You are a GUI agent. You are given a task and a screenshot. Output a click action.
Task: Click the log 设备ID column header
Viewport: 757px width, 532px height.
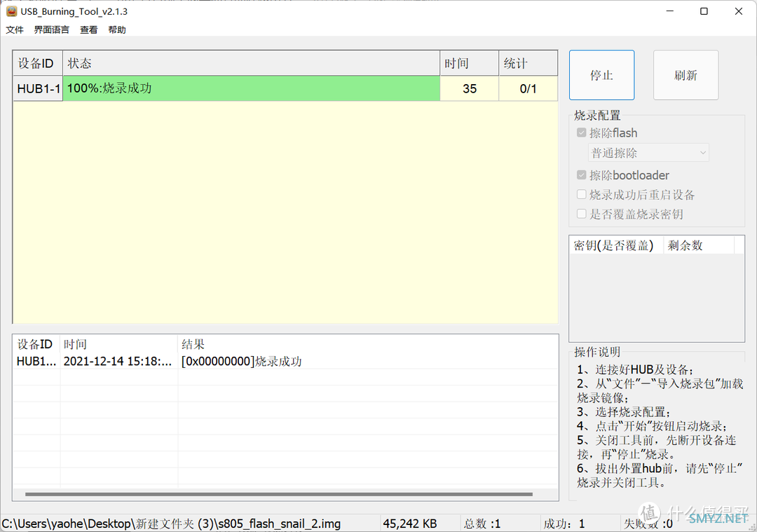[36, 344]
